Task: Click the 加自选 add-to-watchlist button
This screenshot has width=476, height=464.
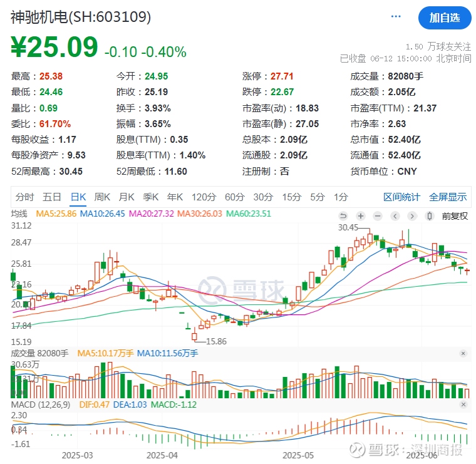Action: (x=445, y=18)
